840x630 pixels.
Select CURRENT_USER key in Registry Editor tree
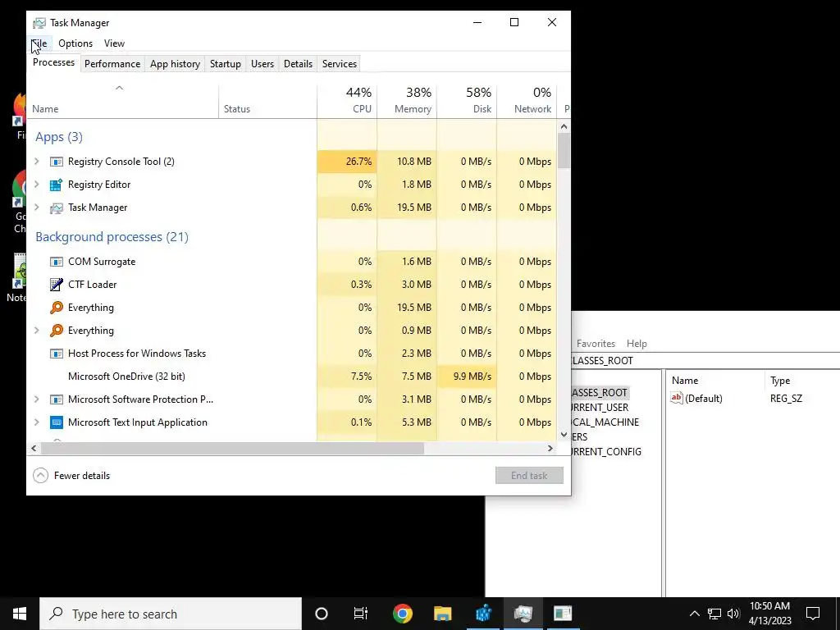tap(600, 408)
